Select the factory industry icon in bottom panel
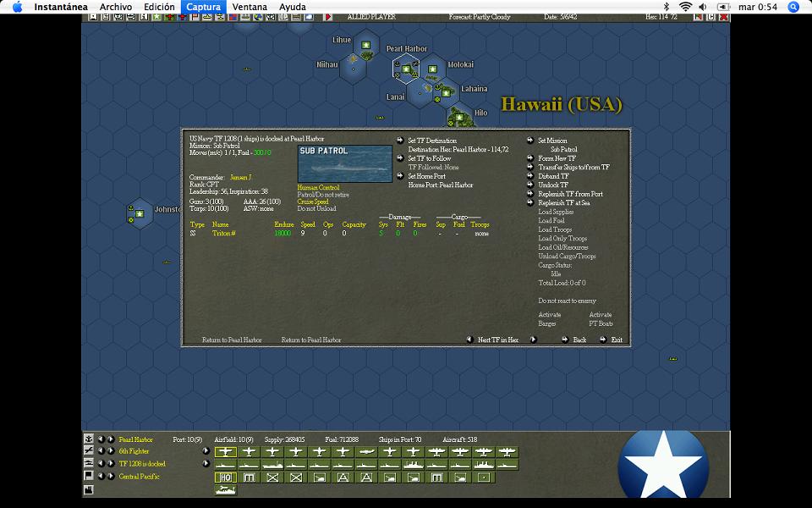This screenshot has width=812, height=508. pyautogui.click(x=89, y=489)
